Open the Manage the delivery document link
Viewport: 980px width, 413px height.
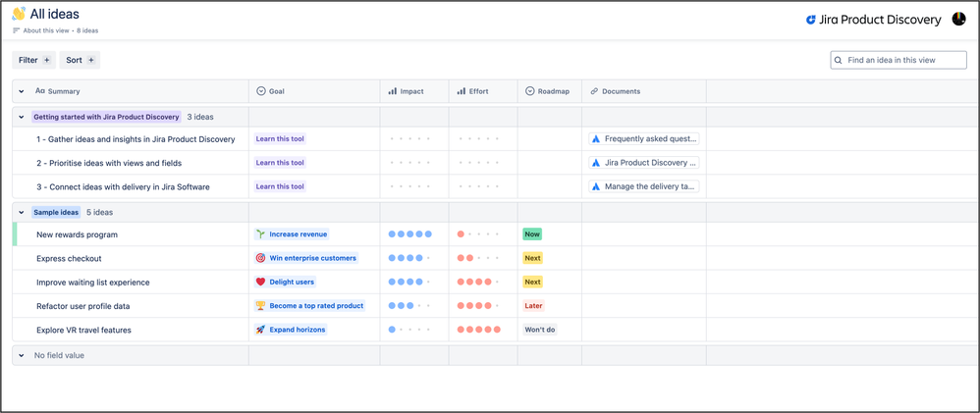644,186
